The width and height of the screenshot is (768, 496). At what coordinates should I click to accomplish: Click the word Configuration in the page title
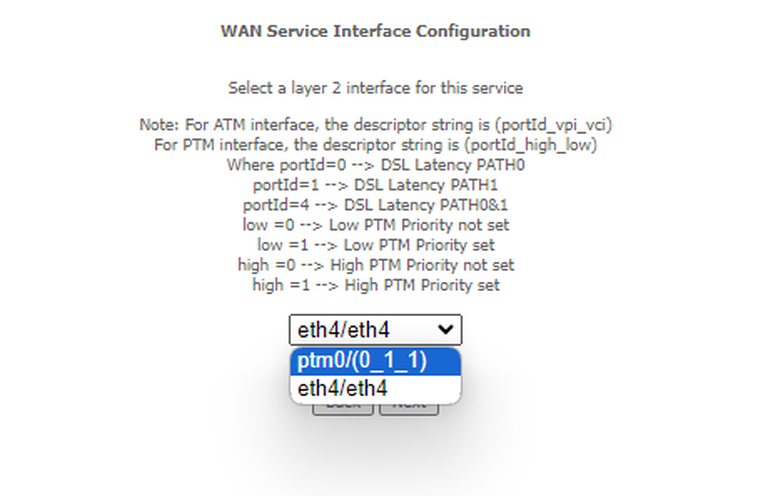[x=473, y=31]
